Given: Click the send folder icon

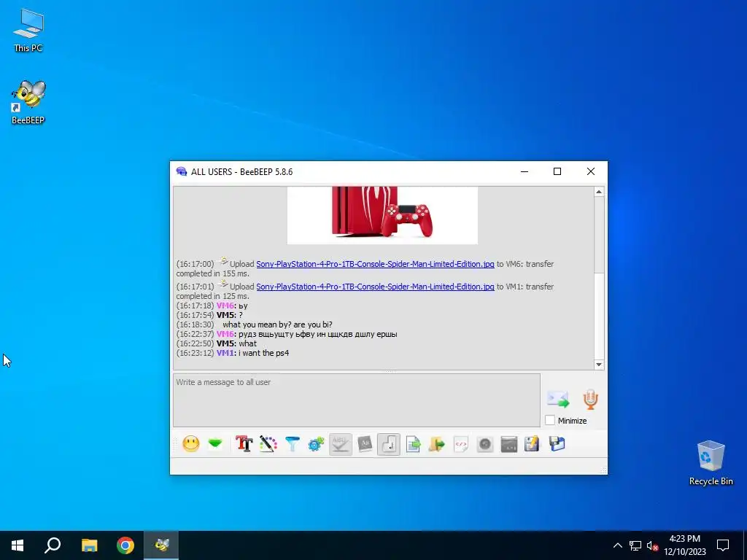Looking at the screenshot, I should pos(437,444).
